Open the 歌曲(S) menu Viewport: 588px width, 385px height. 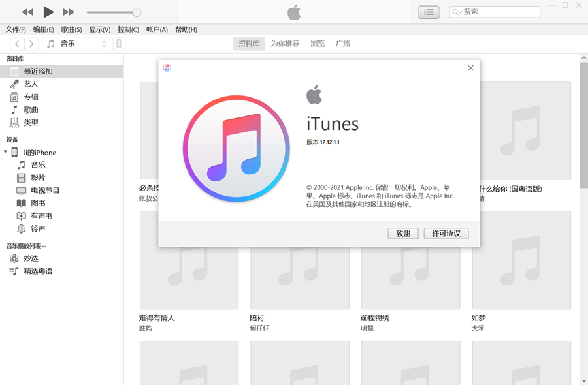pos(71,29)
